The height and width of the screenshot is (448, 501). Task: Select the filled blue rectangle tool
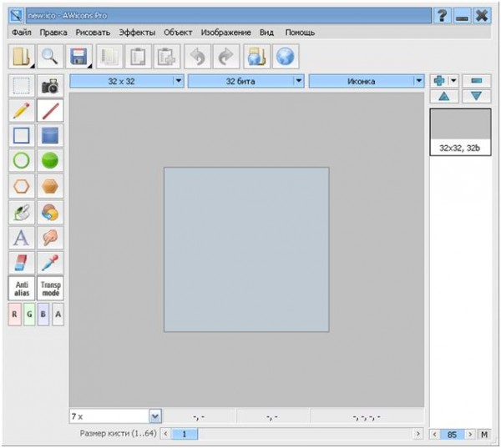50,135
